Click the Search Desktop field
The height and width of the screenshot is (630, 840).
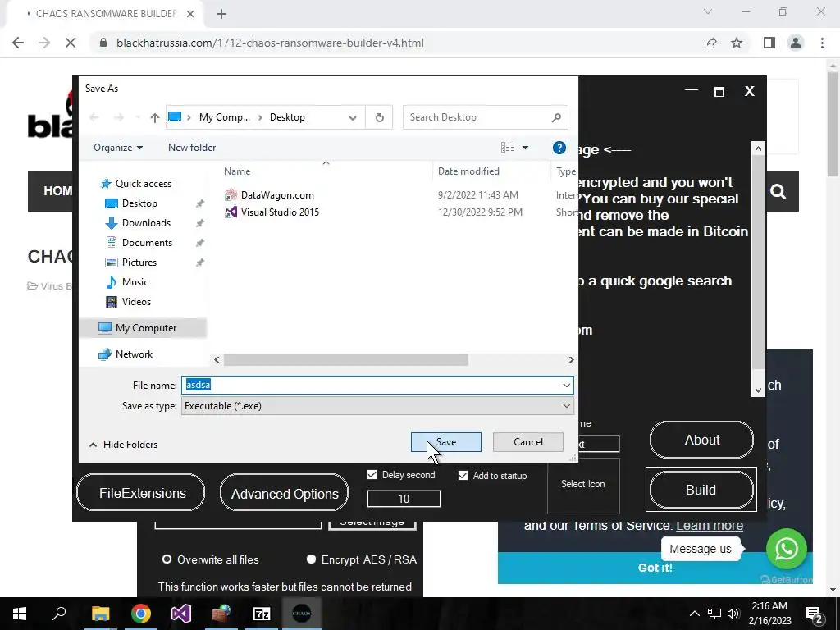486,117
